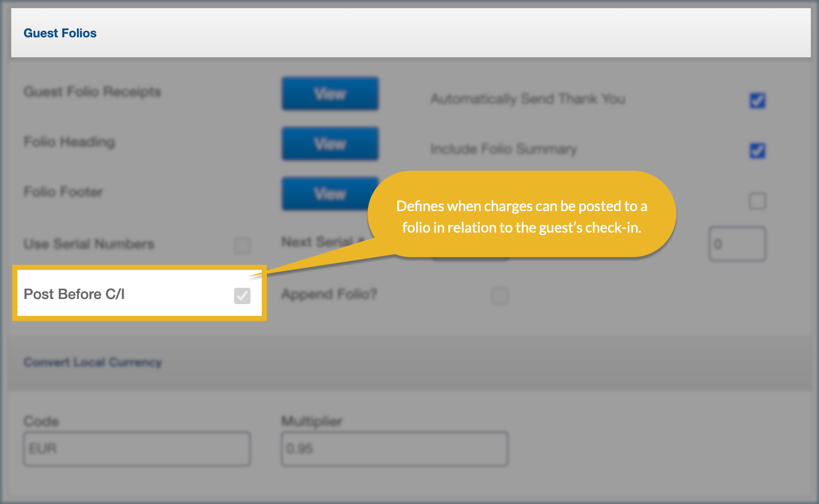
Task: Check the Append Folio? checkbox
Action: (499, 295)
